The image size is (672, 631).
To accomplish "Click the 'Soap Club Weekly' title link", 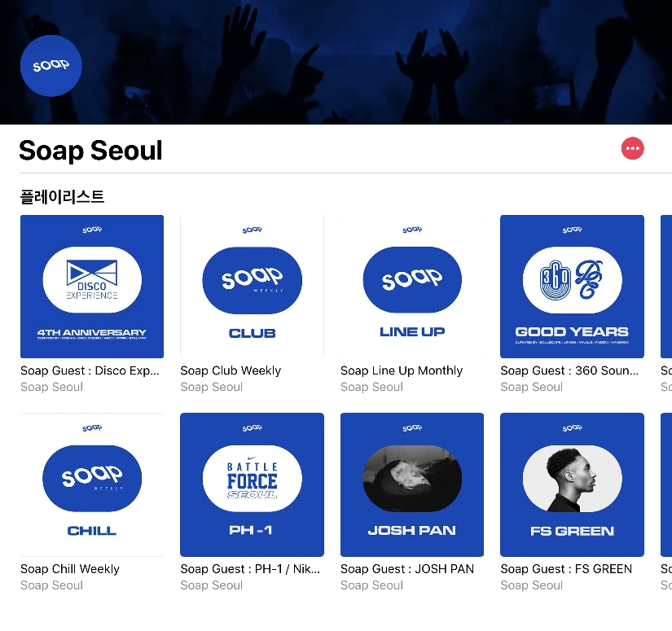I will 231,370.
